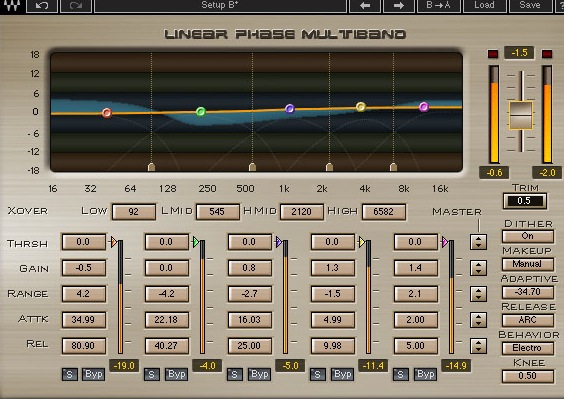The width and height of the screenshot is (564, 399).
Task: Click the low-mid Attk field 22.18
Action: pos(167,319)
